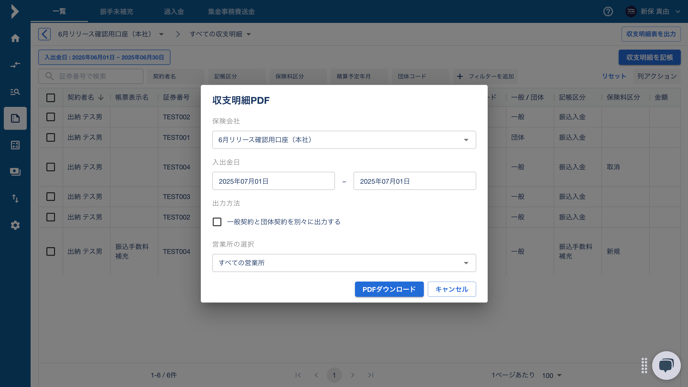Go back with the left chevron button
688x387 pixels.
[44, 34]
